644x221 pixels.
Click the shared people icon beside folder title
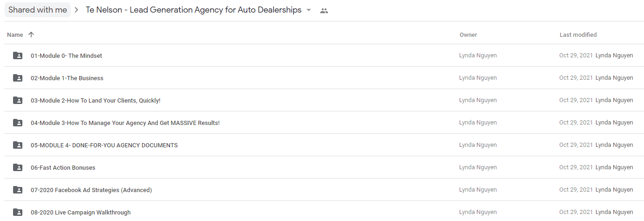point(324,11)
